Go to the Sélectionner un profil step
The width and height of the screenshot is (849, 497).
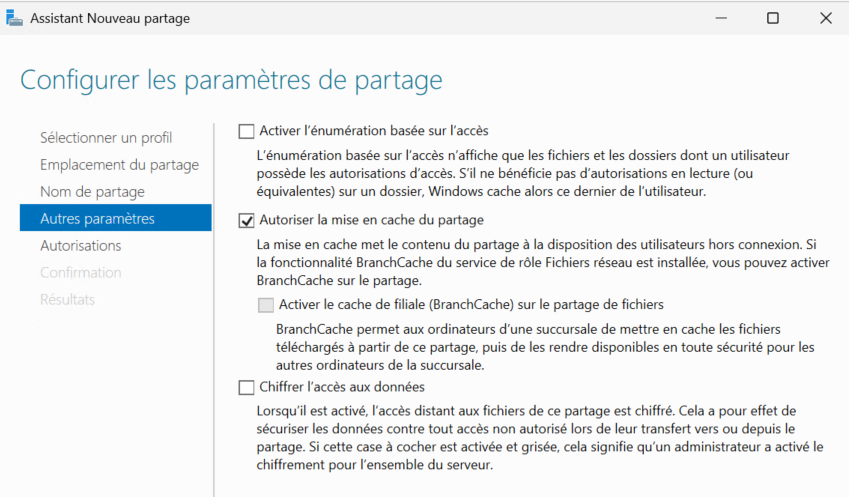tap(106, 137)
